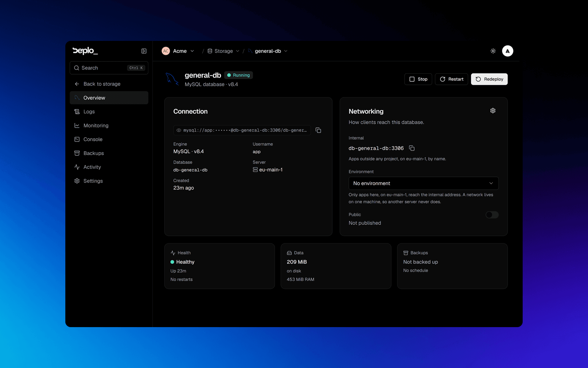Open the Backups summary card

(x=452, y=266)
